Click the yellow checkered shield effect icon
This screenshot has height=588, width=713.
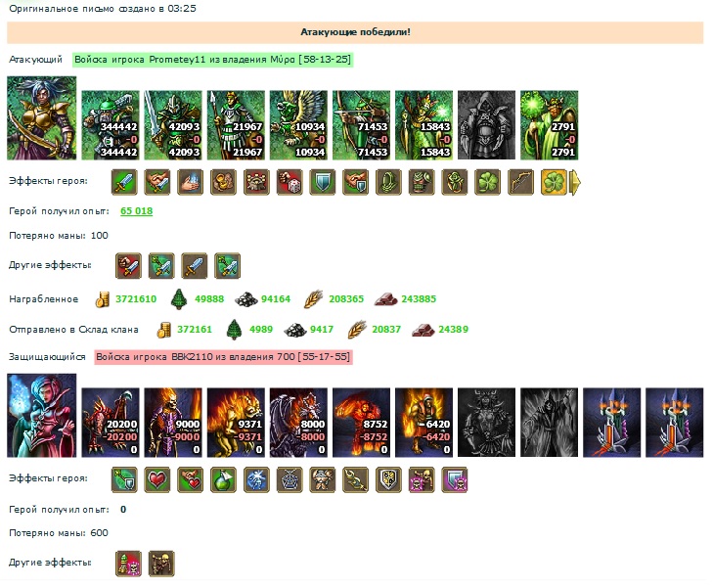389,479
